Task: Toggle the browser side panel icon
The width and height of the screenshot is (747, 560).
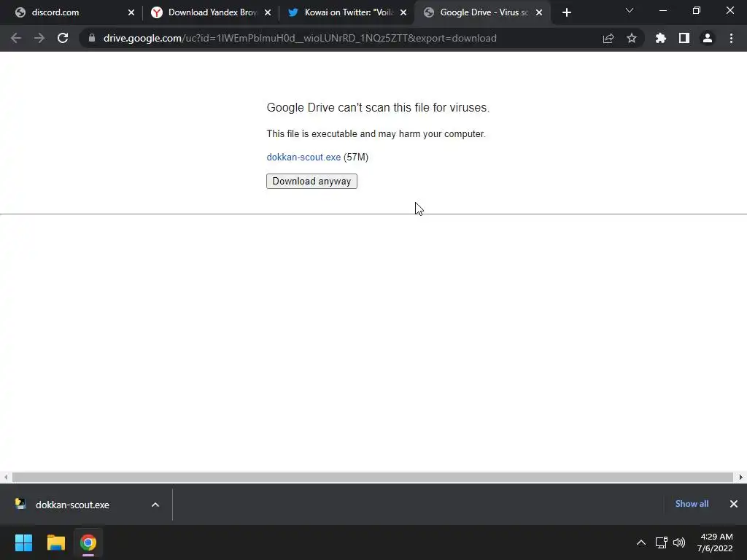Action: coord(684,38)
